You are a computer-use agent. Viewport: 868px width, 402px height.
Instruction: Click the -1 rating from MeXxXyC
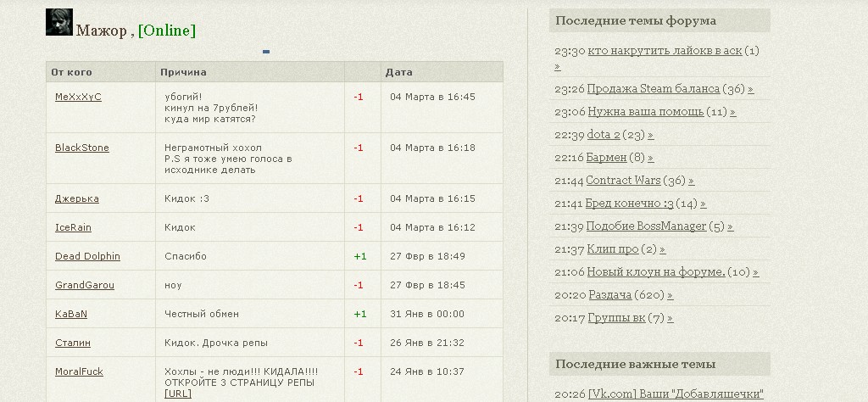[359, 97]
